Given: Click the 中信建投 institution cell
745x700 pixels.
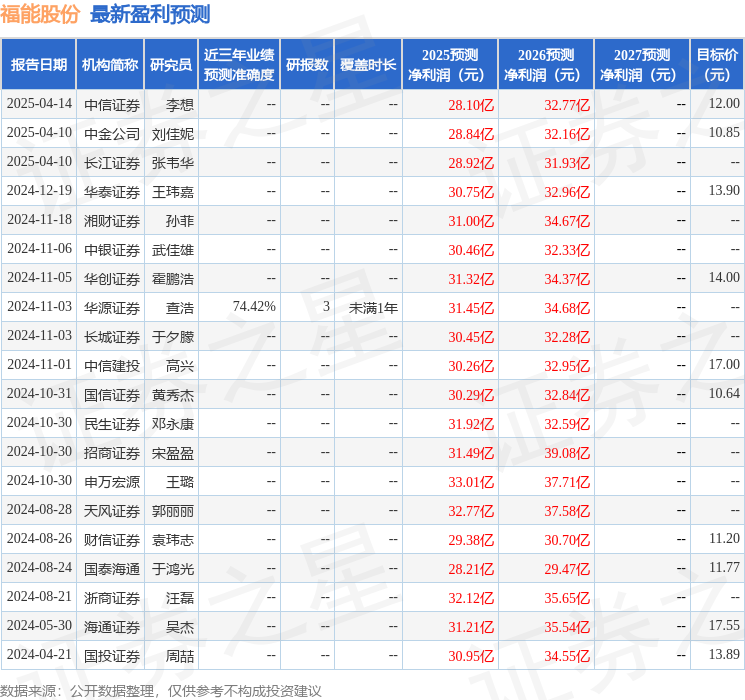Looking at the screenshot, I should click(x=112, y=366).
